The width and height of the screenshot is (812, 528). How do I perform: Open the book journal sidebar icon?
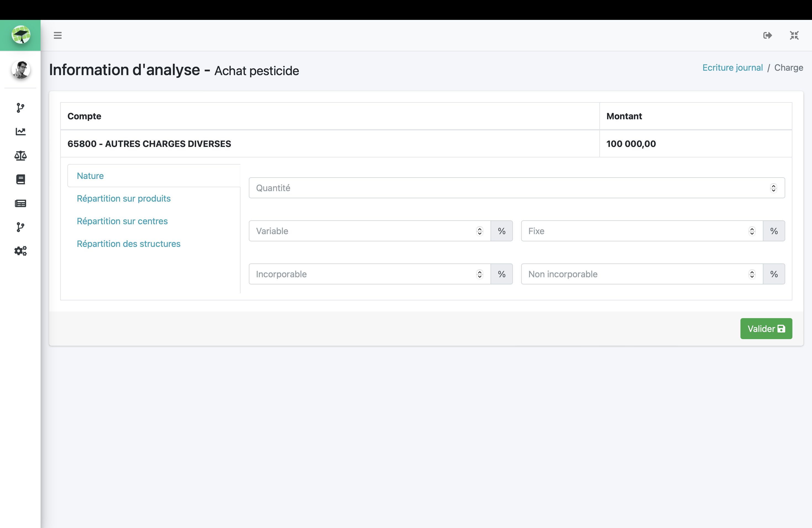point(20,179)
